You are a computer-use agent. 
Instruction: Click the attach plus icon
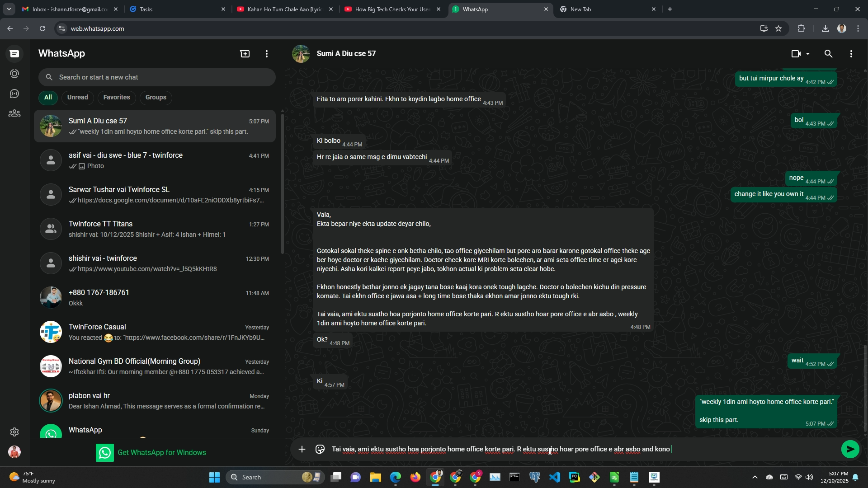click(302, 449)
